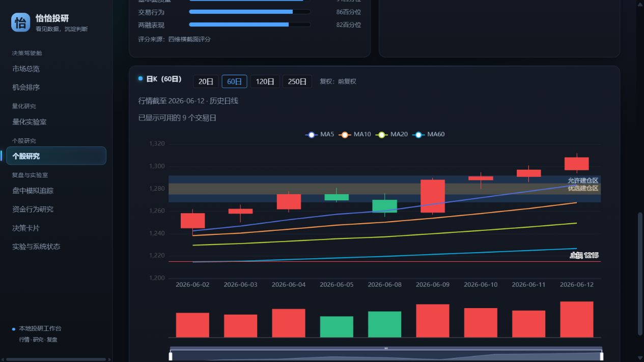Click 已显示可用的 9 个交易日 text
This screenshot has height=362, width=644.
(177, 117)
